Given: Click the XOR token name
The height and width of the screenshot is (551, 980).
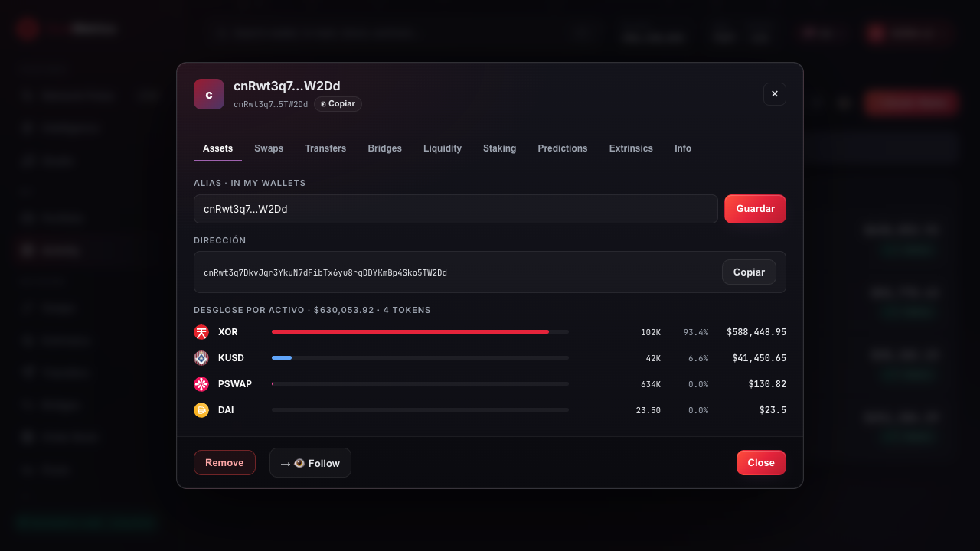Looking at the screenshot, I should (x=228, y=332).
